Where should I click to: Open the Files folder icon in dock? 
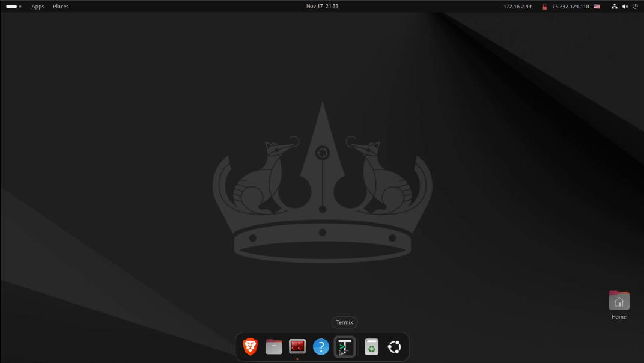tap(274, 347)
